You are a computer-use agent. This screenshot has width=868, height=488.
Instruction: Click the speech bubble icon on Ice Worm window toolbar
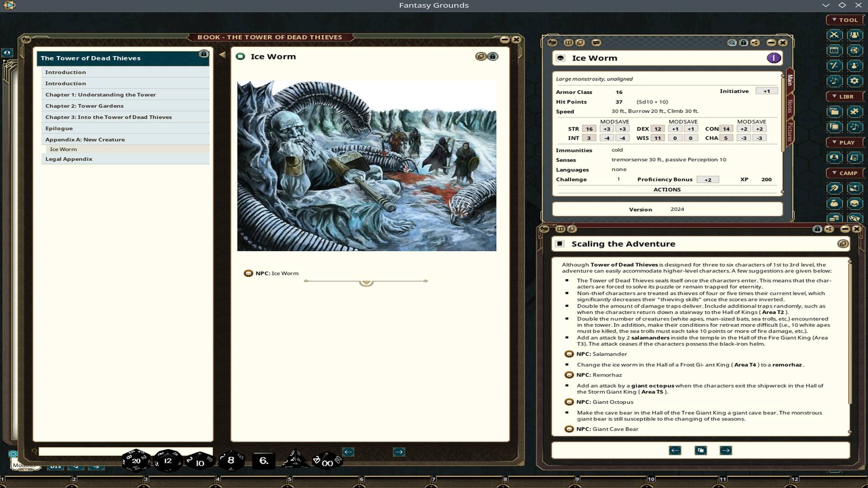596,42
